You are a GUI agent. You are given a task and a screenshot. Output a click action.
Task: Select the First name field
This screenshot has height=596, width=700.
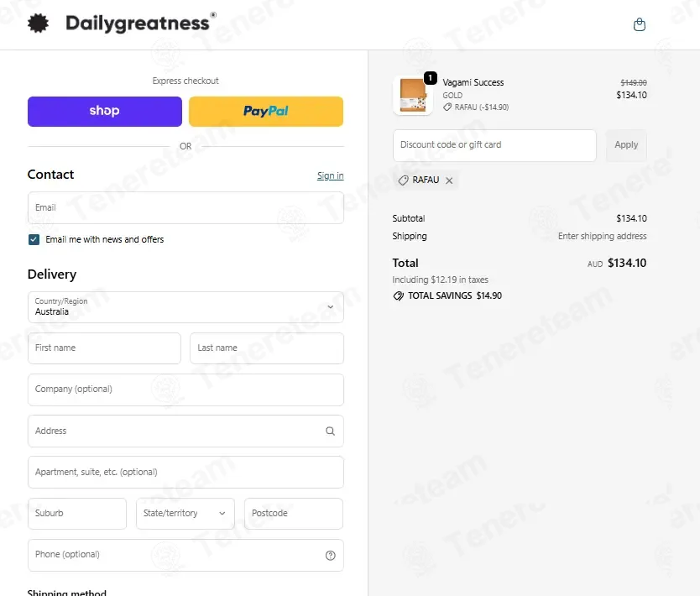click(x=104, y=348)
